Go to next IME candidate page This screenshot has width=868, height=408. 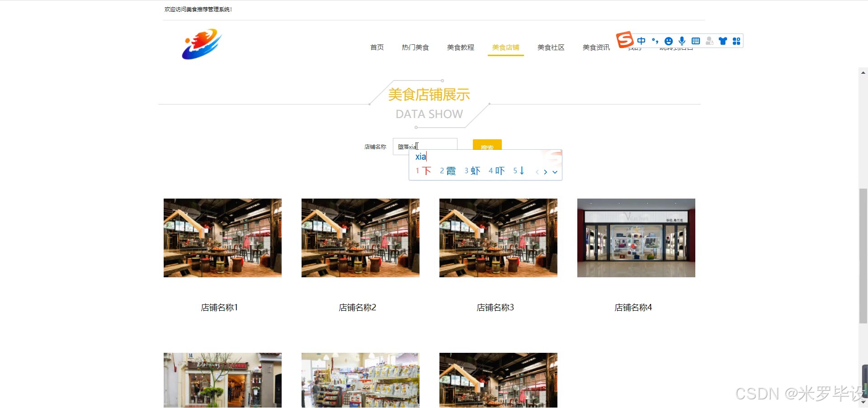546,172
